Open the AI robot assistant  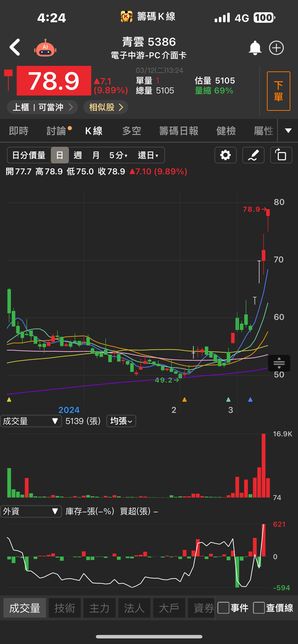(45, 48)
